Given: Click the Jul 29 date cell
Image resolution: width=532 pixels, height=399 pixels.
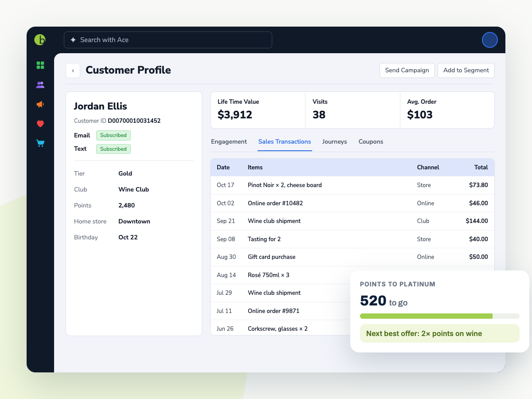Looking at the screenshot, I should [x=224, y=293].
